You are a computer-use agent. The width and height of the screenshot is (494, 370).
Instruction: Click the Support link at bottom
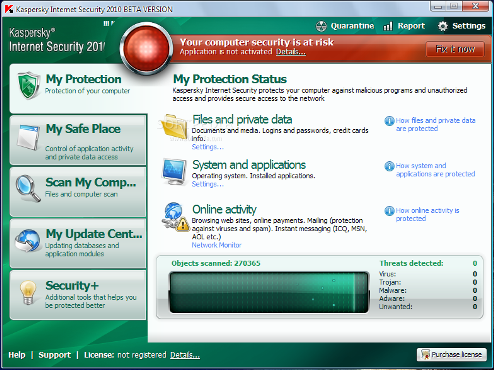point(55,355)
